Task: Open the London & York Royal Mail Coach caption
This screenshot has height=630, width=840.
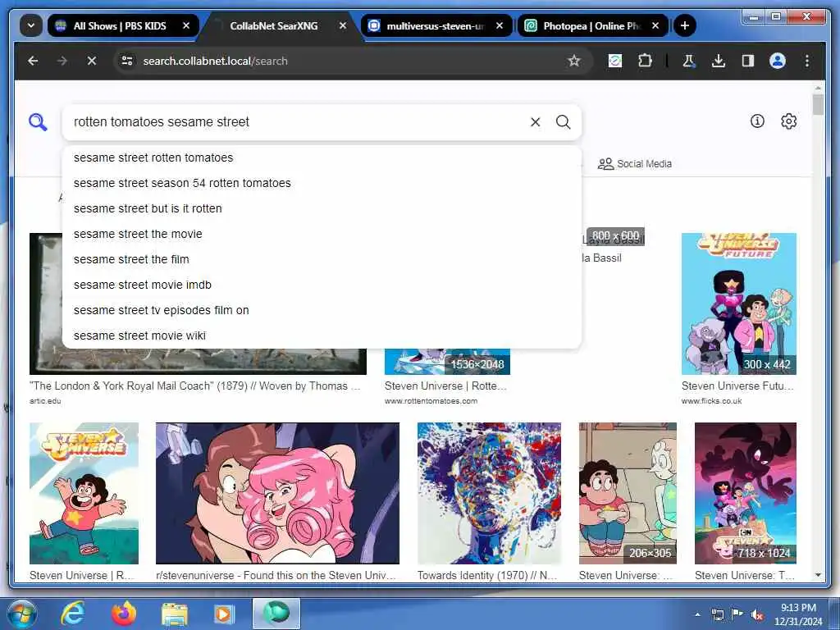Action: tap(195, 386)
